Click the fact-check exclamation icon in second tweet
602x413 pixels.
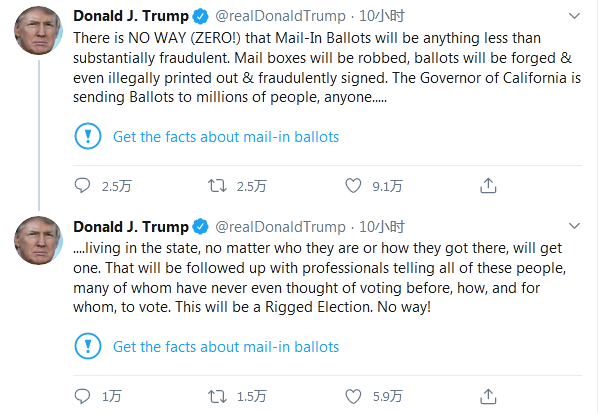point(90,347)
